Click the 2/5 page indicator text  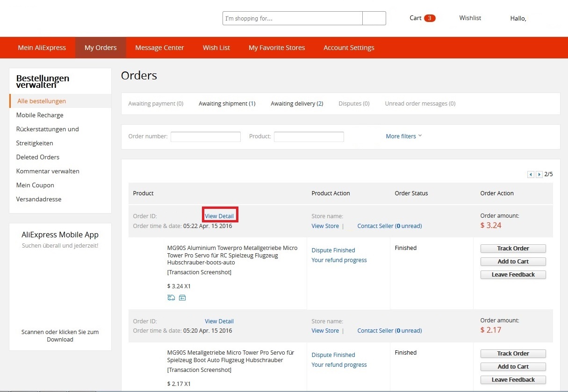[x=548, y=174]
